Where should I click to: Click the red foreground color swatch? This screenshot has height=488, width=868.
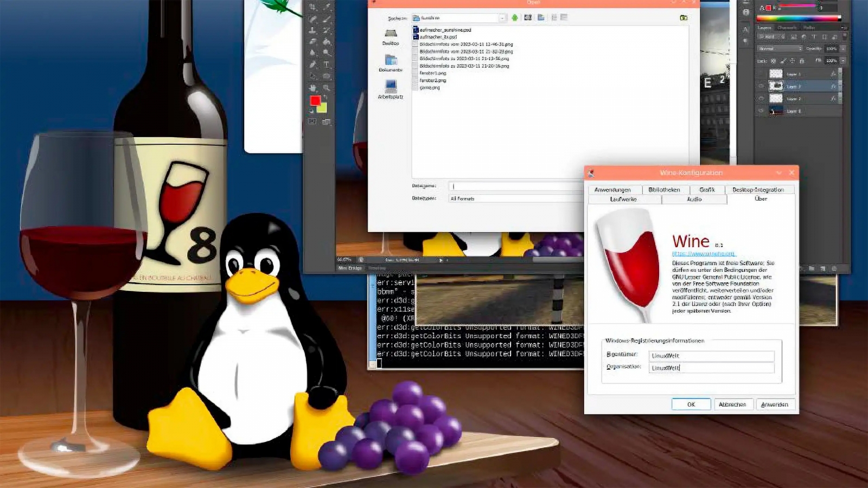coord(315,100)
